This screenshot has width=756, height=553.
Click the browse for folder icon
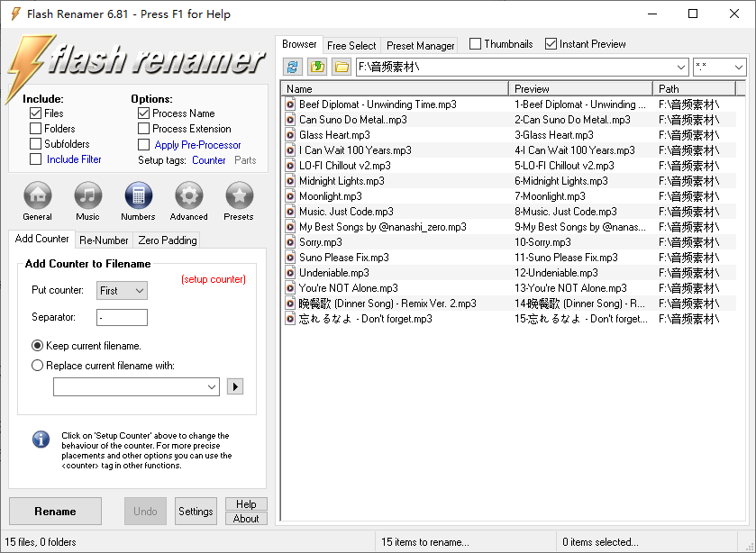[x=341, y=67]
